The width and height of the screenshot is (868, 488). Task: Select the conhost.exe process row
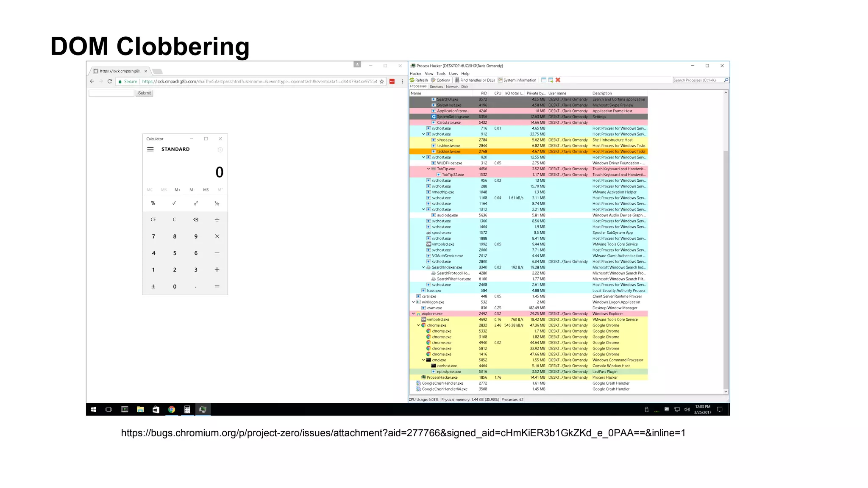pos(529,366)
